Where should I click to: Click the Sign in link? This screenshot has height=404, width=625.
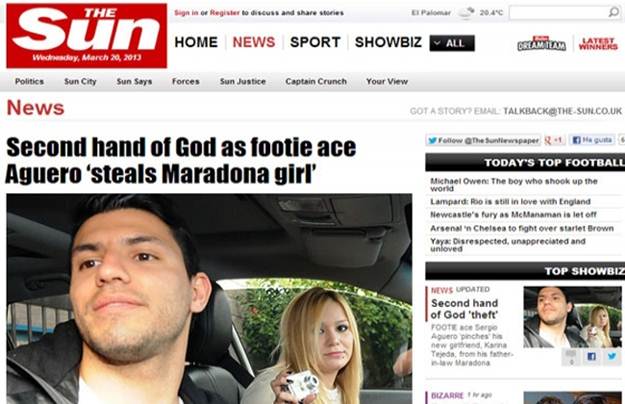186,13
